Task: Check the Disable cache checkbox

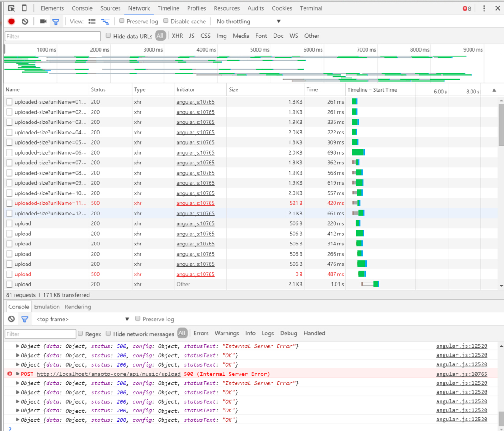Action: point(166,21)
